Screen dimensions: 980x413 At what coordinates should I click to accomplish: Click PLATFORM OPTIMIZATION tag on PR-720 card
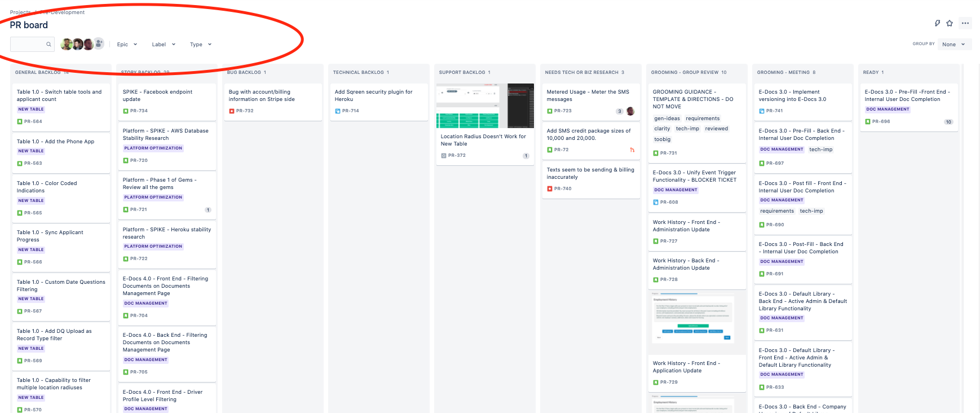click(x=153, y=148)
